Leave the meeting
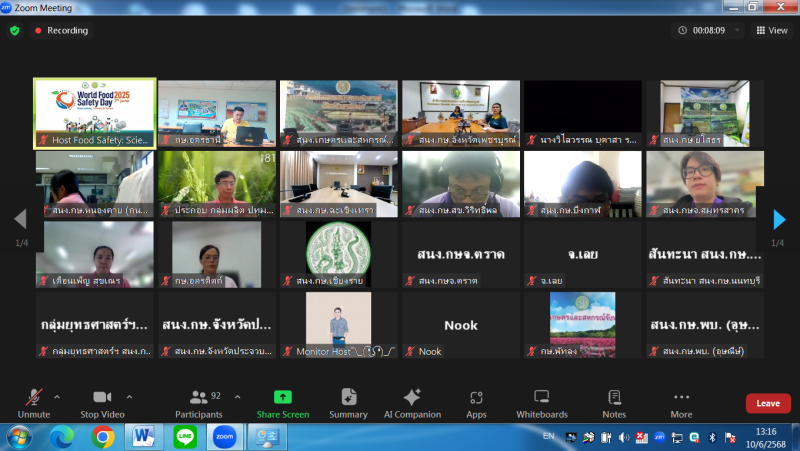Viewport: 800px width, 451px height. pos(767,403)
